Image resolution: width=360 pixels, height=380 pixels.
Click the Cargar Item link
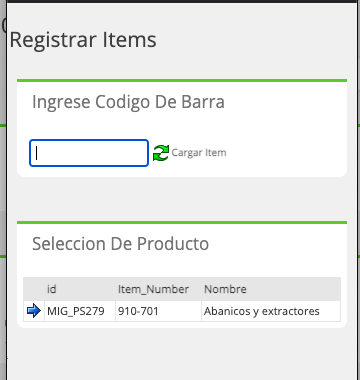(199, 153)
